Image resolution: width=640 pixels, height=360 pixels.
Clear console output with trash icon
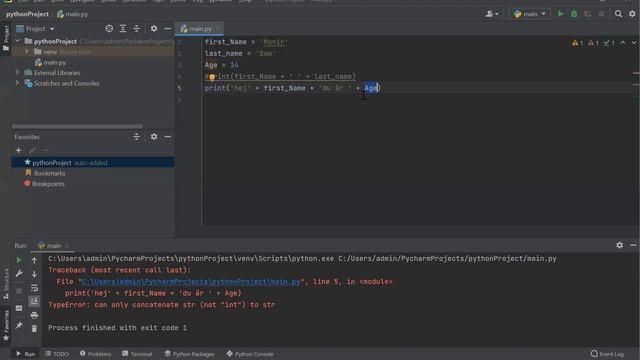34,329
